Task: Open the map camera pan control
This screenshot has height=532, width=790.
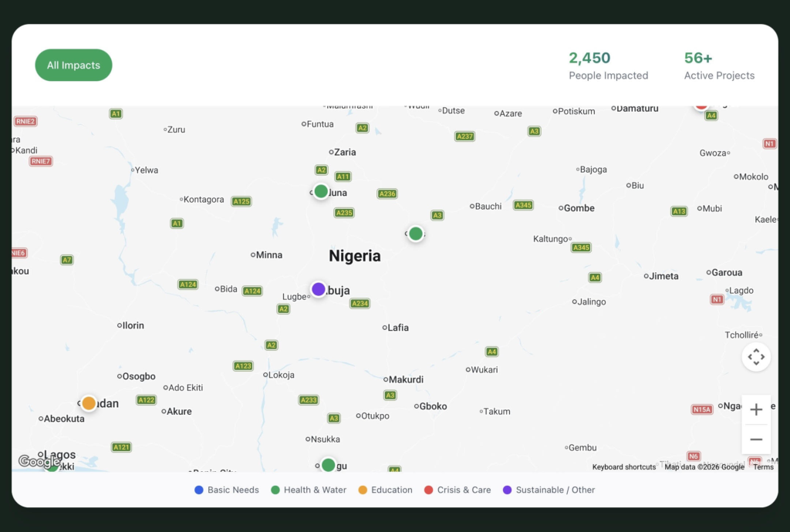Action: (x=756, y=357)
